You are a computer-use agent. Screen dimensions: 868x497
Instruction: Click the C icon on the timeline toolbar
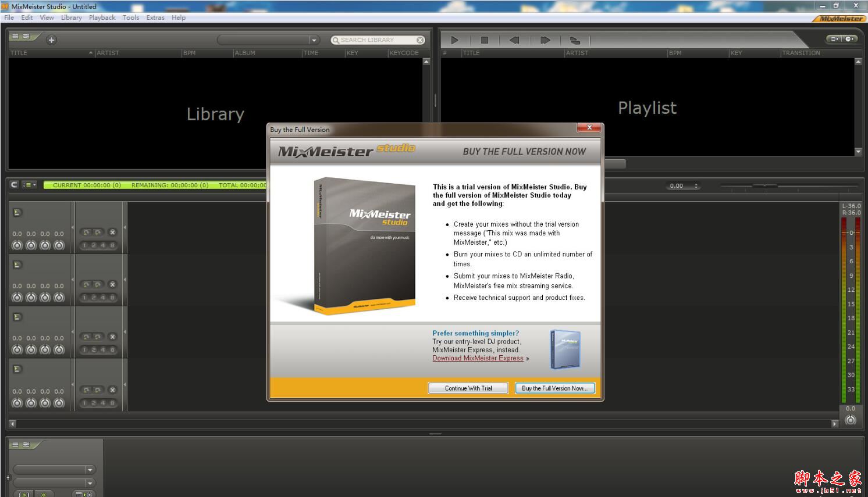tap(15, 185)
